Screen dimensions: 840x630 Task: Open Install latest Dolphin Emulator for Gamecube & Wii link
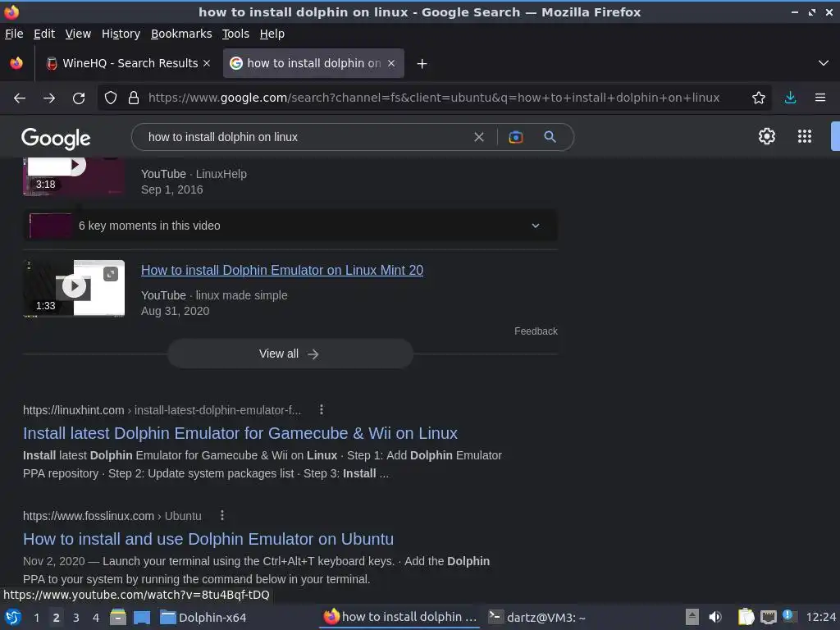[x=240, y=433]
